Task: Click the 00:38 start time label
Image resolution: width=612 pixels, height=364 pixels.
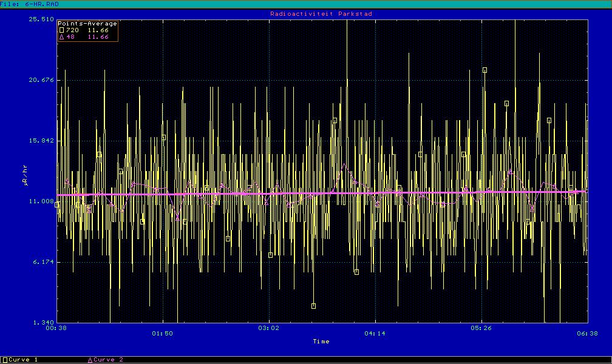Action: coord(56,333)
